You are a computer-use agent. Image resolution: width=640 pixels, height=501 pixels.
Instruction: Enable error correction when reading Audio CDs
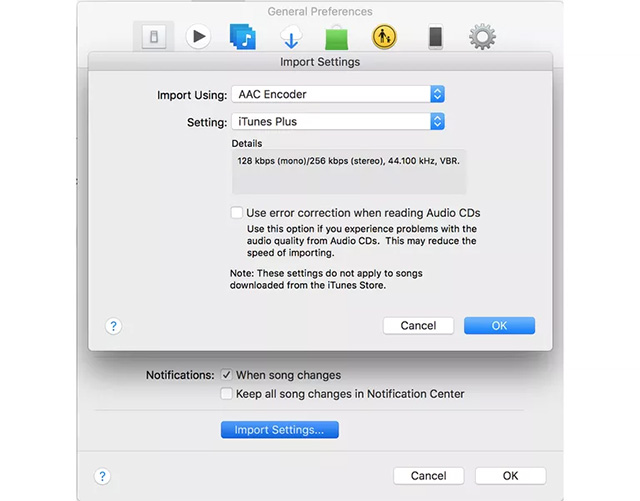pyautogui.click(x=236, y=213)
